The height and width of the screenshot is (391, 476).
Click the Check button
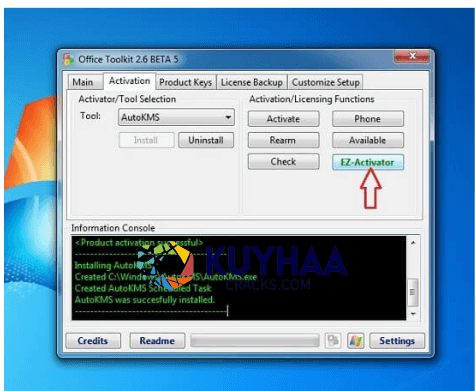[283, 162]
